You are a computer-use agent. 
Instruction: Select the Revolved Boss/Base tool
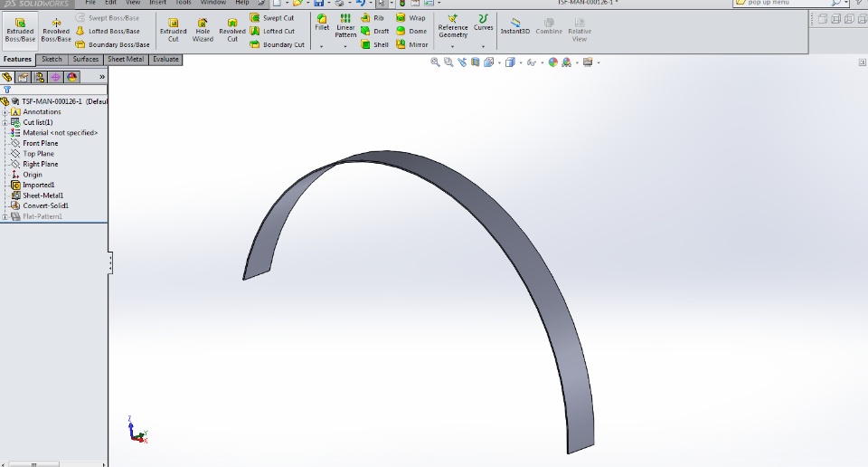tap(56, 29)
